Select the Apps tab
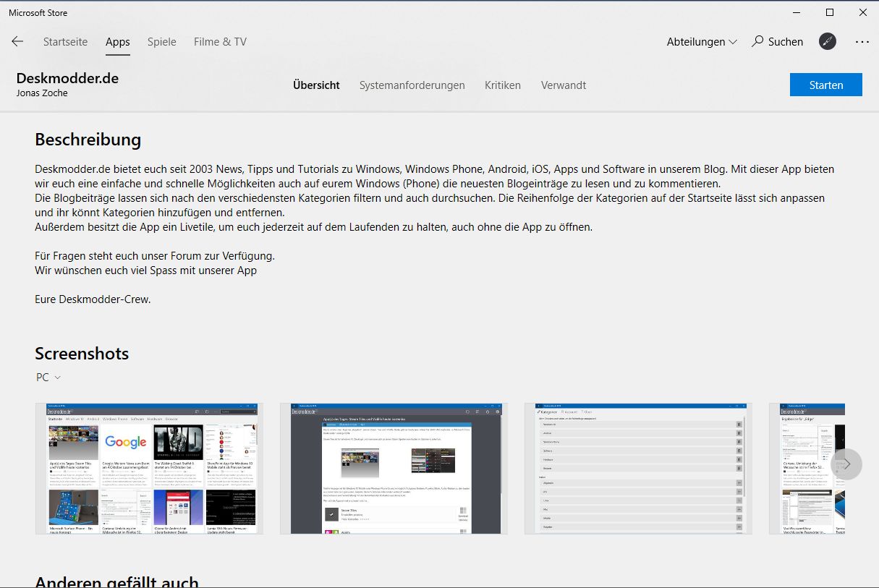Viewport: 879px width, 588px height. point(118,42)
